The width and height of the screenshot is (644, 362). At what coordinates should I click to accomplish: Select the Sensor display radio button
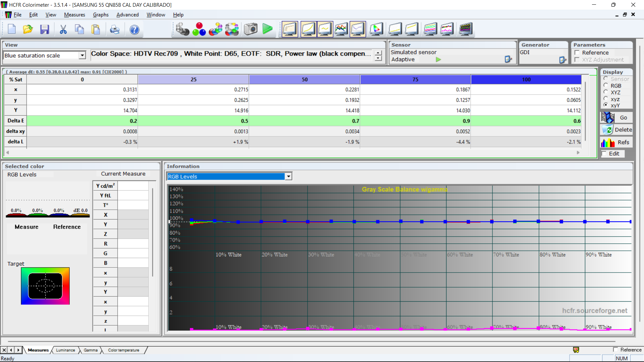[606, 79]
